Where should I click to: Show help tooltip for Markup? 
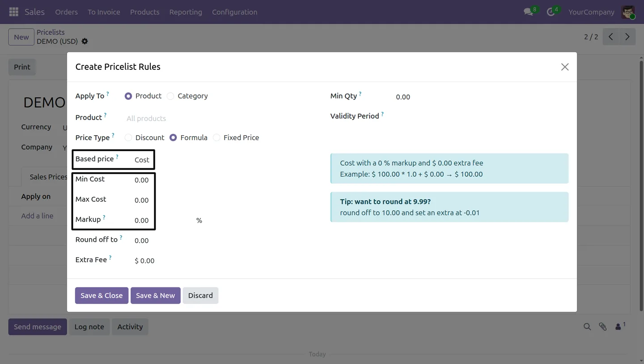104,218
